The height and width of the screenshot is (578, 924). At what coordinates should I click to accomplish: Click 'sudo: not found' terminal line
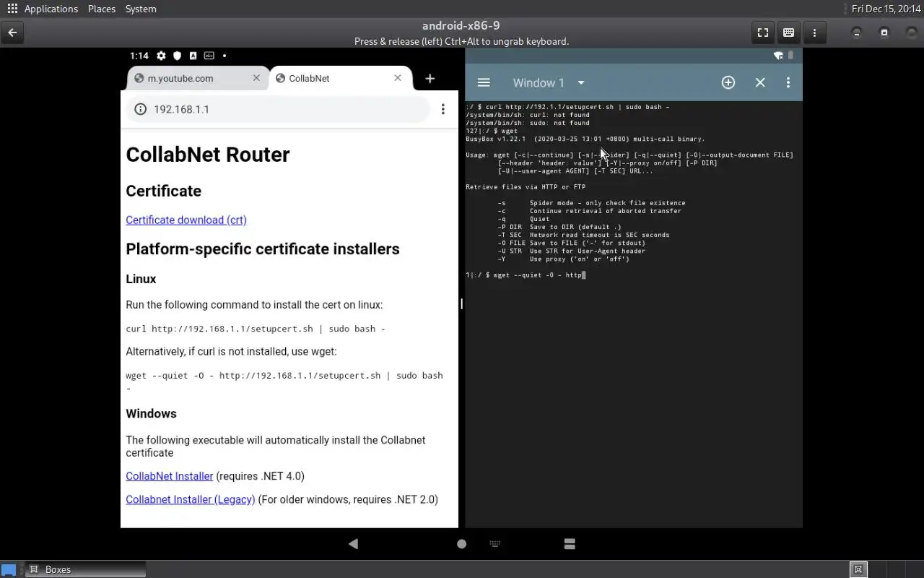[x=528, y=123]
